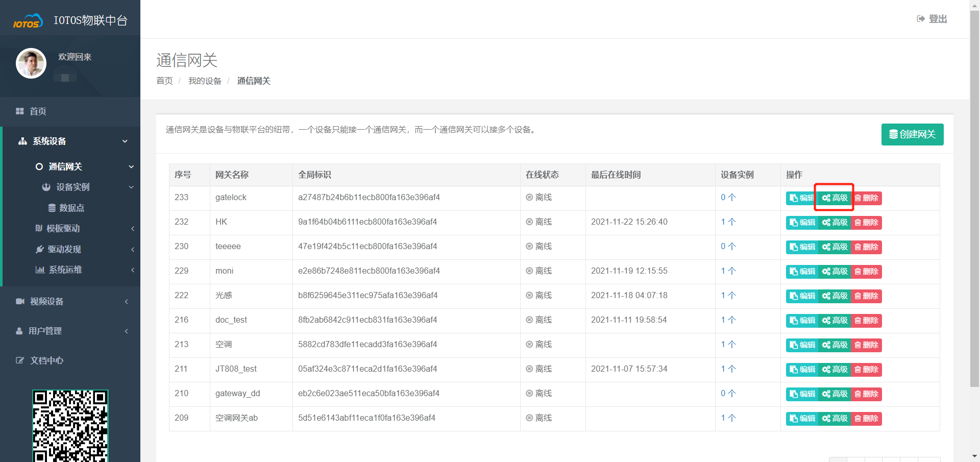Click the user icon for 用户管理
Viewport: 980px width, 462px height.
click(19, 331)
